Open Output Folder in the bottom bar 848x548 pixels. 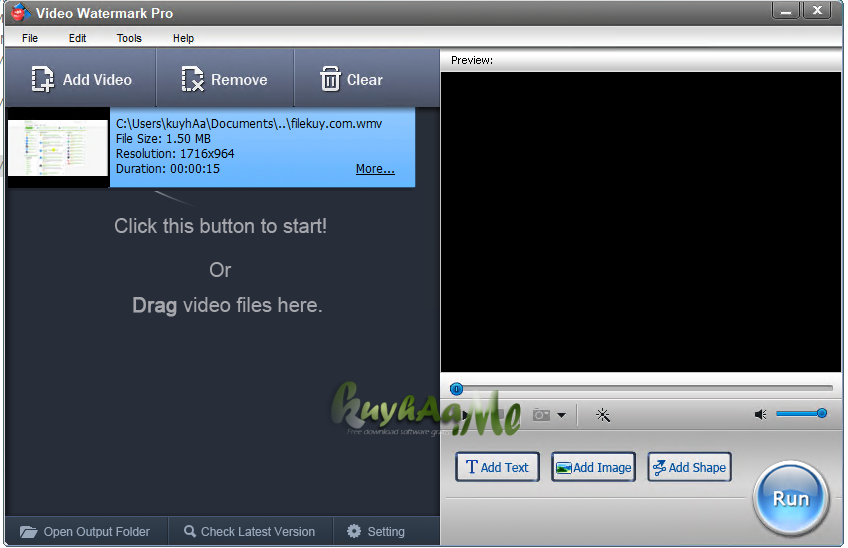(85, 532)
